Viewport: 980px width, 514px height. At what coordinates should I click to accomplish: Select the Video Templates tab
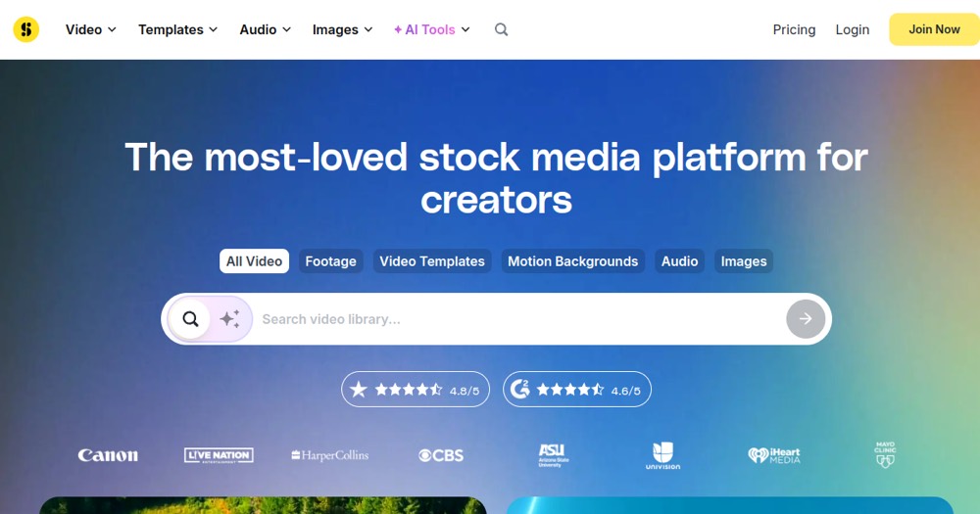point(432,261)
